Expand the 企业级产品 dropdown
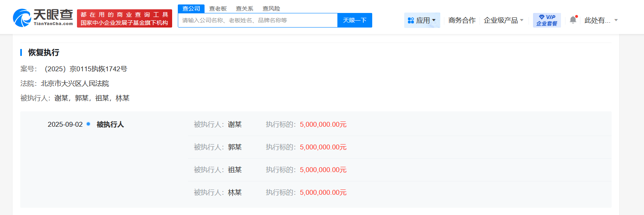 pyautogui.click(x=503, y=20)
